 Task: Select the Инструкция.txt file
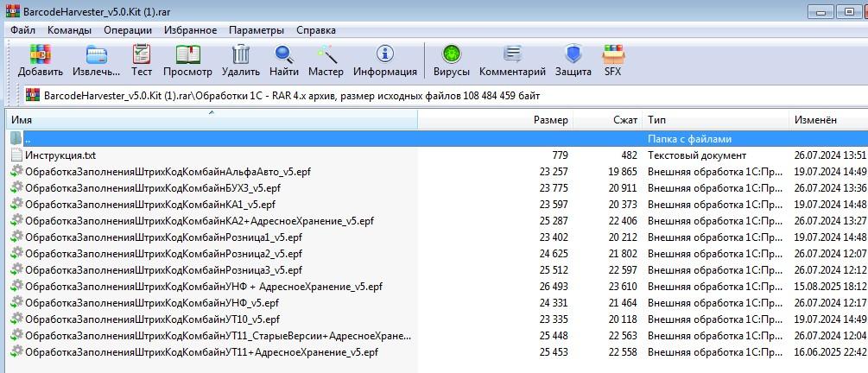60,155
